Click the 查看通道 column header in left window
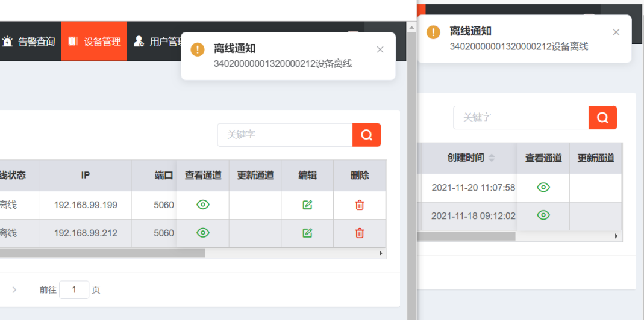The width and height of the screenshot is (644, 320). (203, 176)
